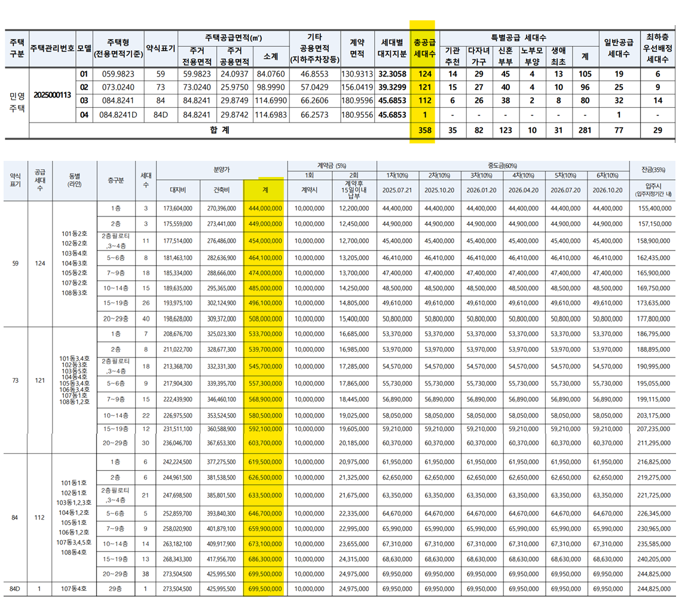Select the 29층 floor cell
Screen dimensions: 685x616
tap(115, 589)
